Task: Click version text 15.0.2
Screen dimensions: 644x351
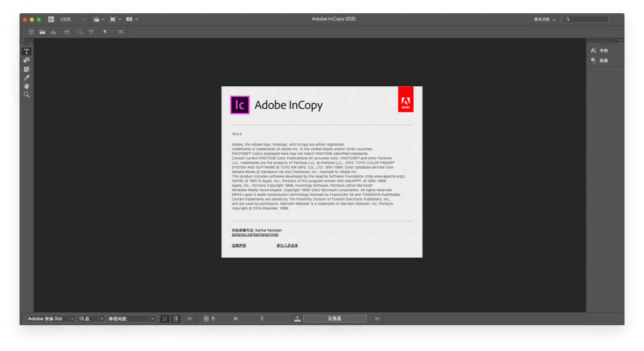Action: 236,134
